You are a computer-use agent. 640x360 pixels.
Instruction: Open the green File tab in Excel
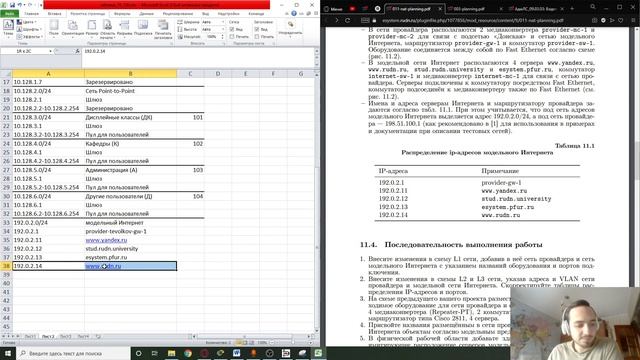9,13
